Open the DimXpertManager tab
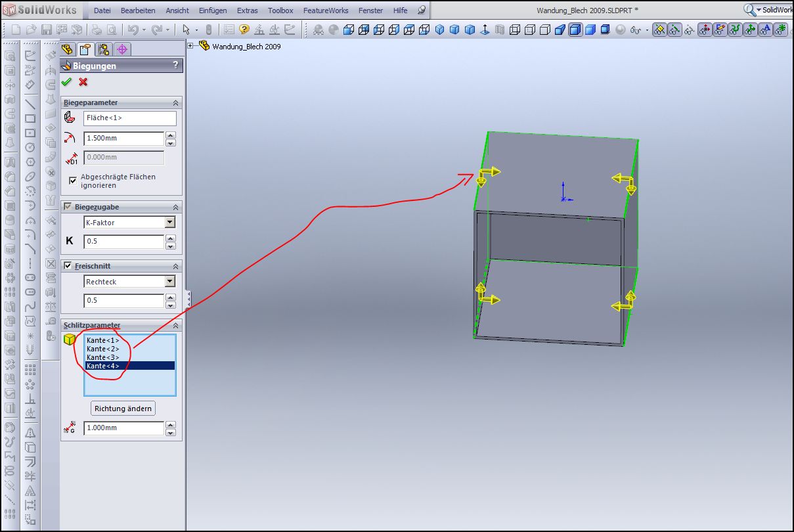 pyautogui.click(x=122, y=49)
